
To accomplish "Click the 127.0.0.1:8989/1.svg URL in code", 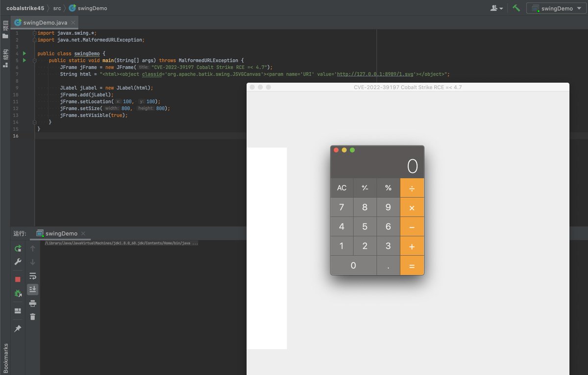I will (x=375, y=74).
